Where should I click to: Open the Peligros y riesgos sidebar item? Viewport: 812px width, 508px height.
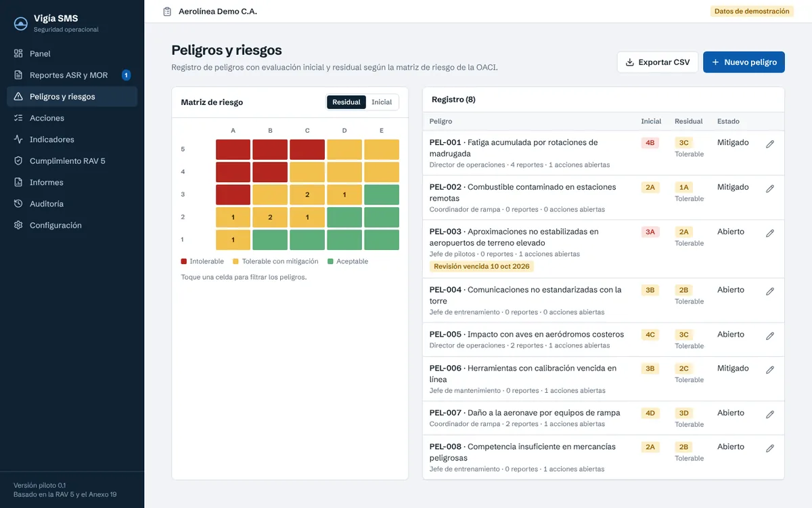(72, 97)
